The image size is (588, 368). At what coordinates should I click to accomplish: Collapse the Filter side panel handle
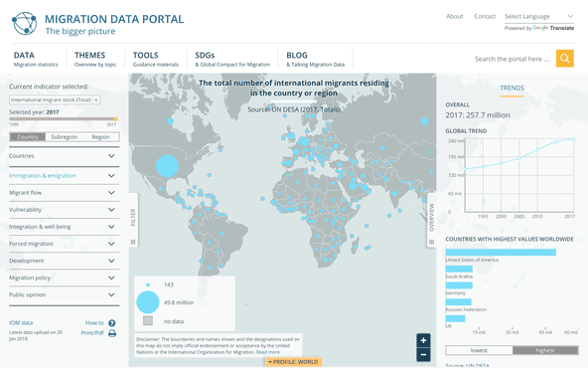[x=133, y=220]
